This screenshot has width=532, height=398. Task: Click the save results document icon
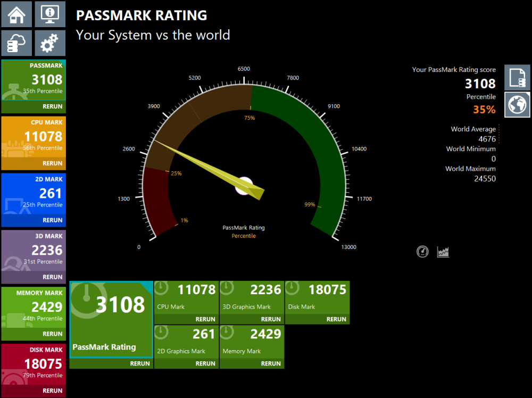[517, 77]
